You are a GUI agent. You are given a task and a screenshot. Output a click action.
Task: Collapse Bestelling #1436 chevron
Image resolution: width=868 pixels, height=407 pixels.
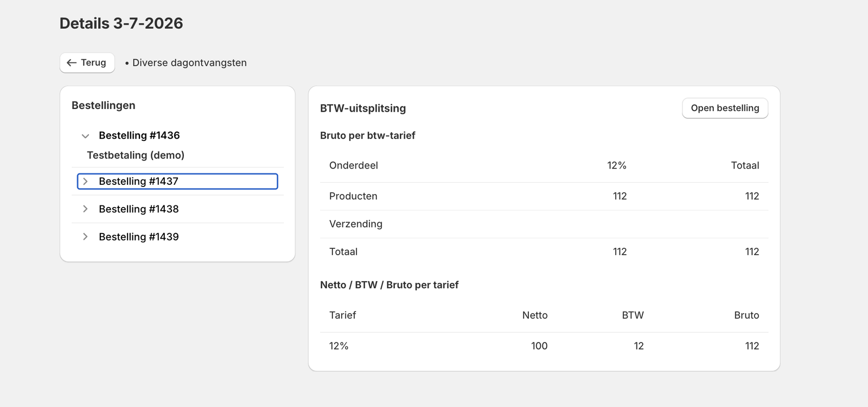click(85, 135)
